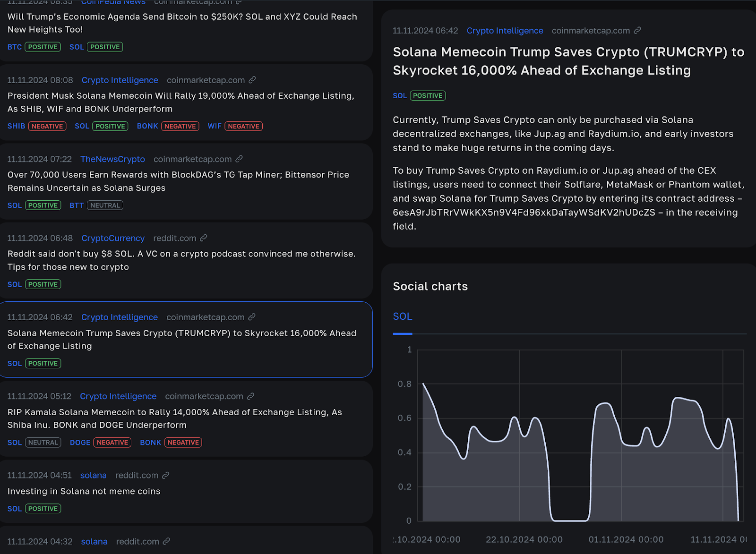
Task: Open Crypto Intelligence source of 05:12 article
Action: (x=118, y=396)
